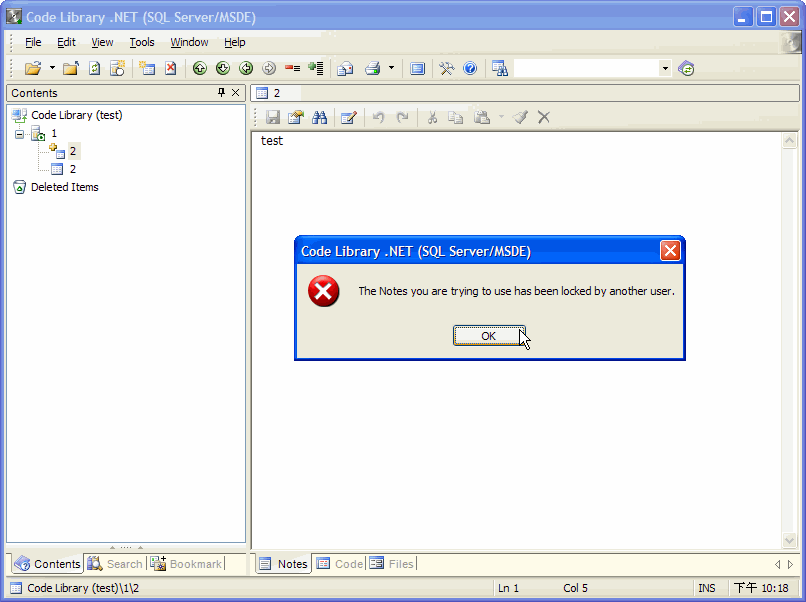Open the dropdown arrow beside the open folder icon

coord(52,68)
